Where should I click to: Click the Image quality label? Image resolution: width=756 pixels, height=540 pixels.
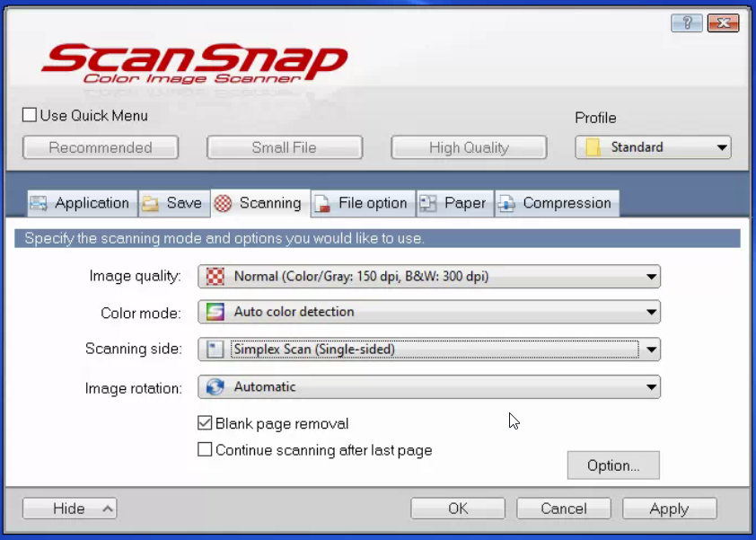coord(135,276)
